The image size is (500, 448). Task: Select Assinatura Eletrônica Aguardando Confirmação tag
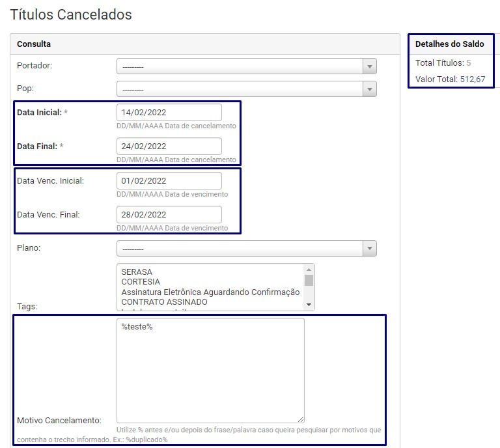point(210,292)
